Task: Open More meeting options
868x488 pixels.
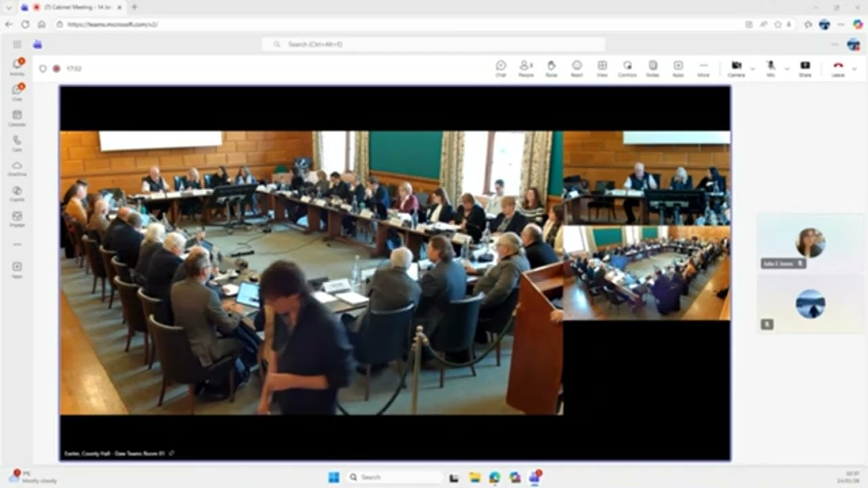Action: tap(703, 68)
